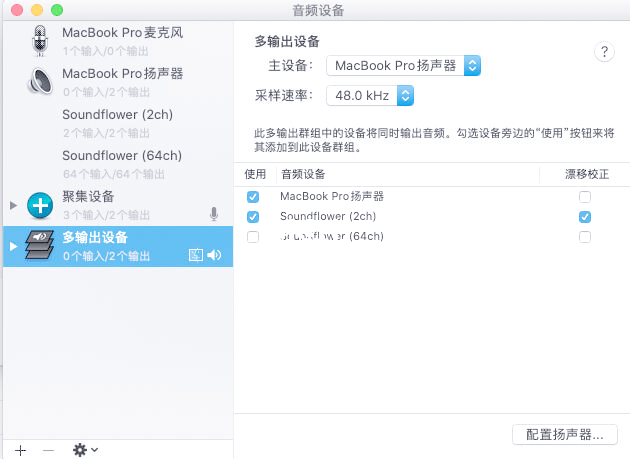
Task: Click speaker output indicator on 多输出设备 row
Action: pos(214,255)
